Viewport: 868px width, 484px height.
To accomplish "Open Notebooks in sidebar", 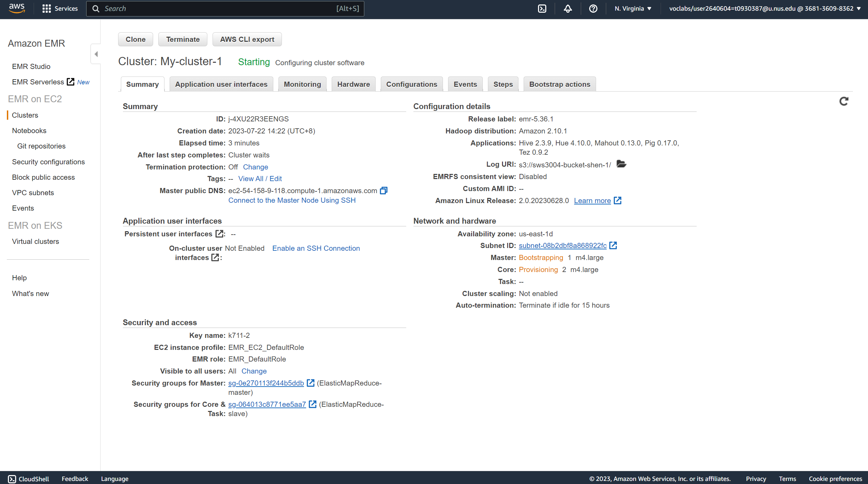I will 29,131.
